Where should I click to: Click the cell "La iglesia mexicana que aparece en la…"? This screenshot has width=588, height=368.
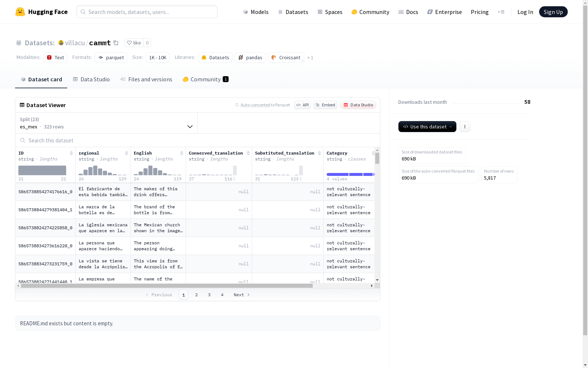(x=103, y=228)
